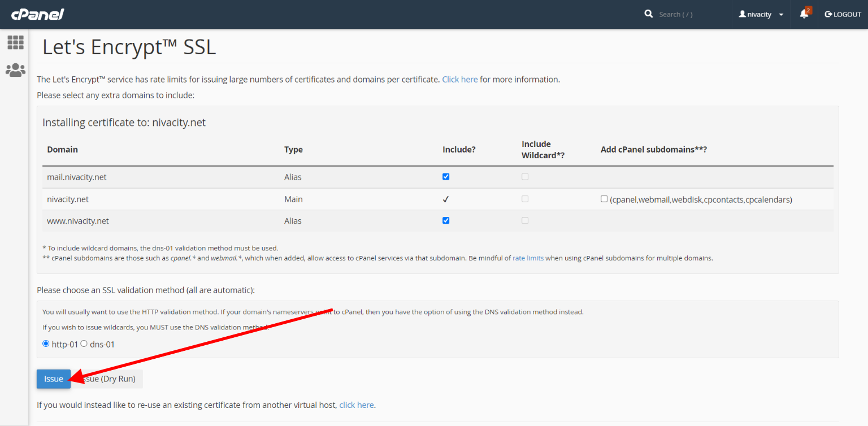Open the rate limits link
The height and width of the screenshot is (426, 868).
click(x=528, y=258)
